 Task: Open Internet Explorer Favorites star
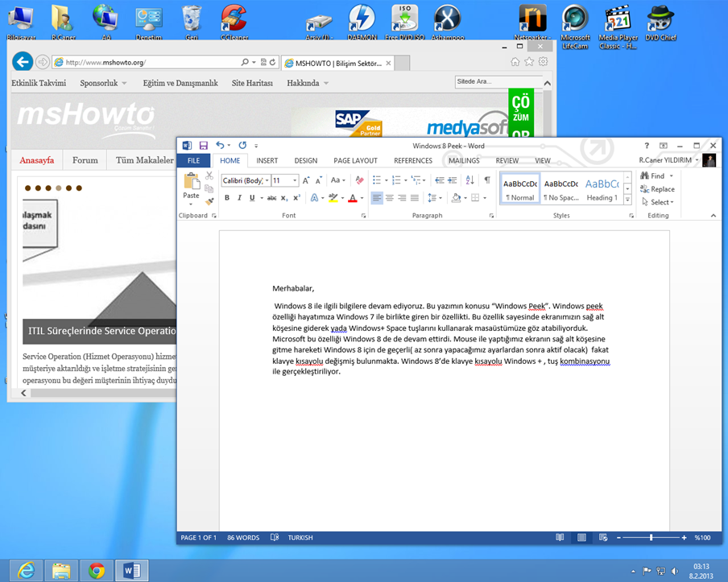point(529,62)
